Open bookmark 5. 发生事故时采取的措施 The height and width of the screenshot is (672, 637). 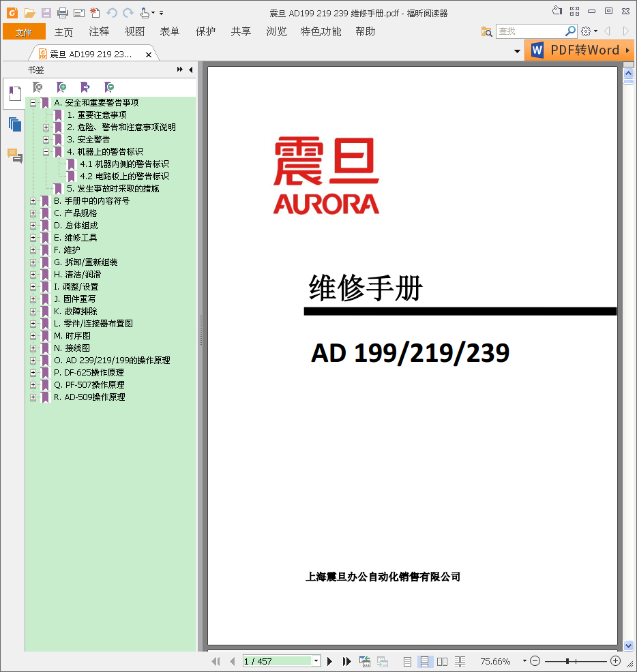coord(113,189)
